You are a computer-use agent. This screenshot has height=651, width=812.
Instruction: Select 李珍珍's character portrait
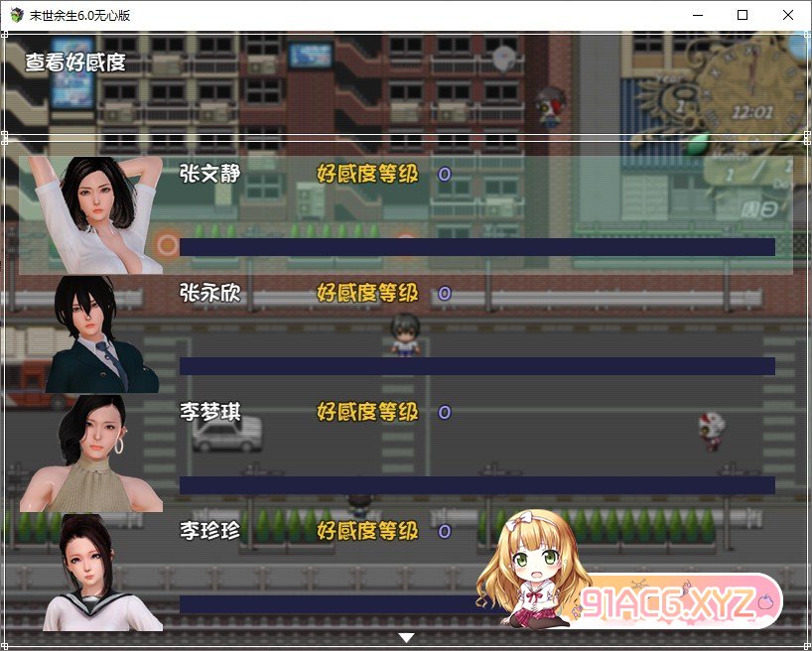tap(94, 572)
